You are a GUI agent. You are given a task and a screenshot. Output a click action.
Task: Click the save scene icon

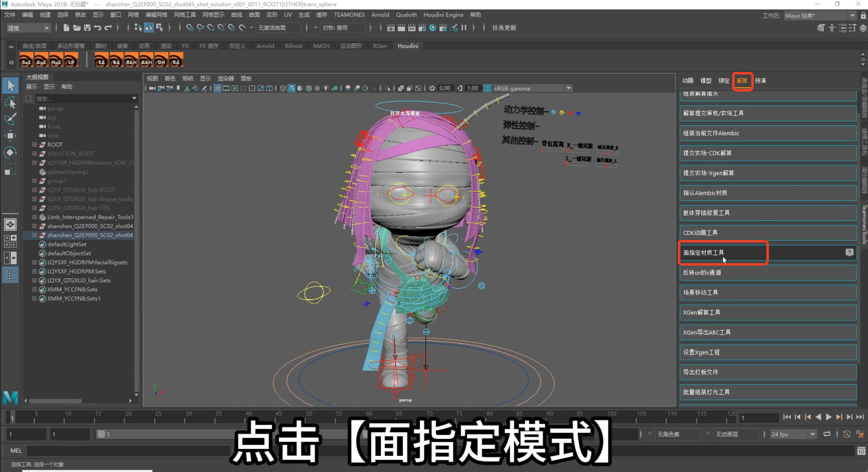pyautogui.click(x=87, y=28)
